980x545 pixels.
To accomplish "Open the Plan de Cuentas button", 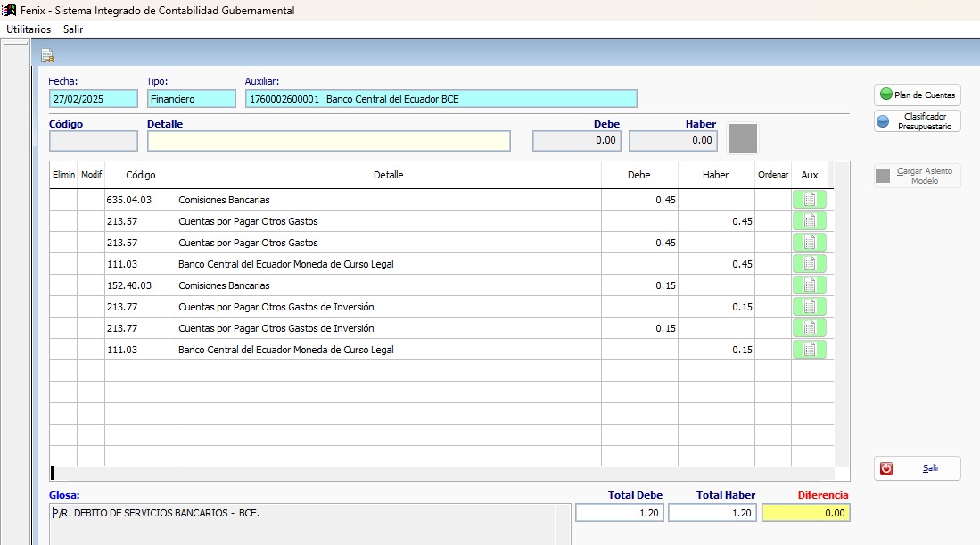I will [918, 95].
